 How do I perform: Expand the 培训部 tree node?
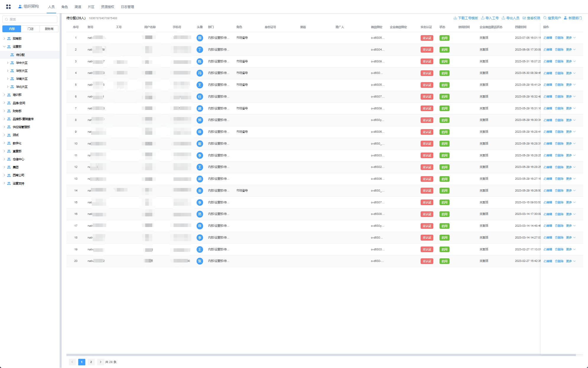[4, 95]
